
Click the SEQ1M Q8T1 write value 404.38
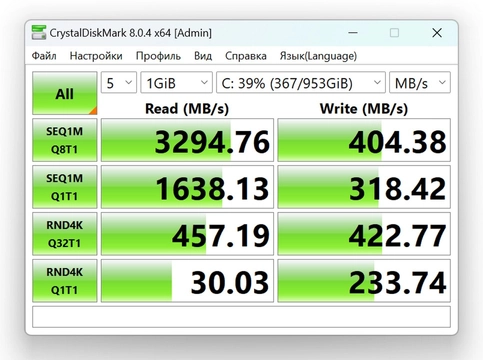[x=364, y=140]
